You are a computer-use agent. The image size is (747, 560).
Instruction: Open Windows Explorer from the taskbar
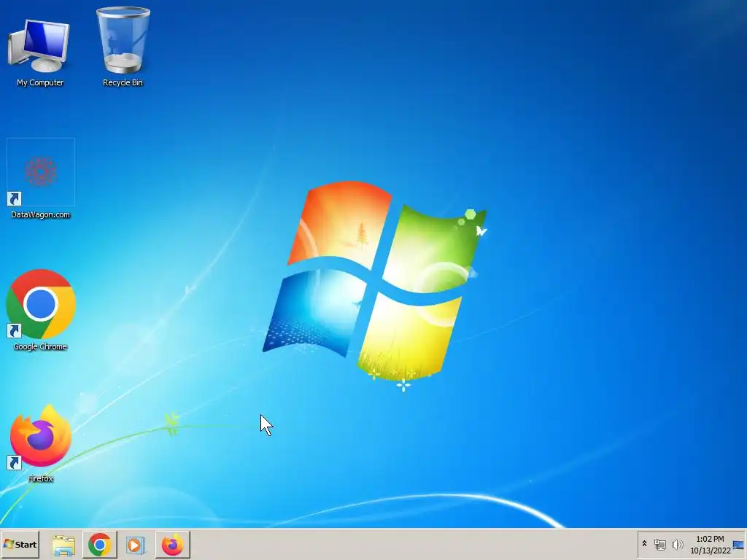63,545
